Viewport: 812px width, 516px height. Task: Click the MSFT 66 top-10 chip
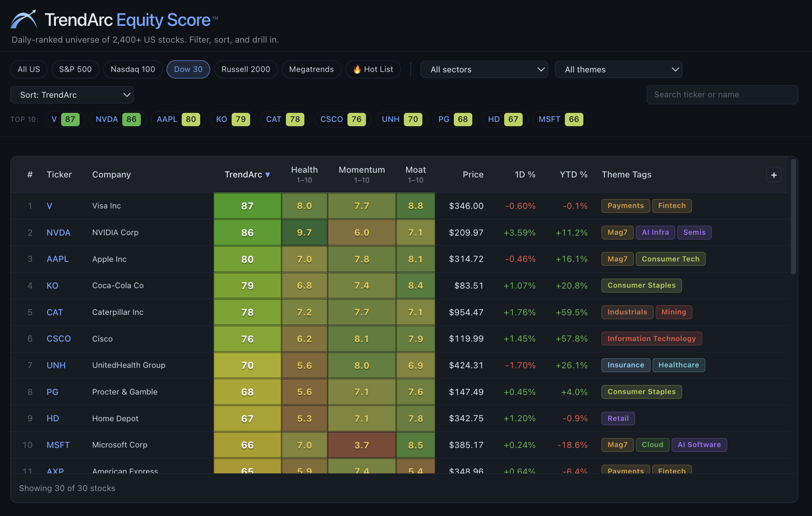(561, 119)
